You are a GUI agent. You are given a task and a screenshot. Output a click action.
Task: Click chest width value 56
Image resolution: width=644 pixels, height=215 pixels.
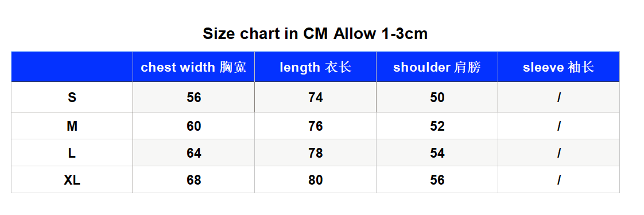click(193, 97)
